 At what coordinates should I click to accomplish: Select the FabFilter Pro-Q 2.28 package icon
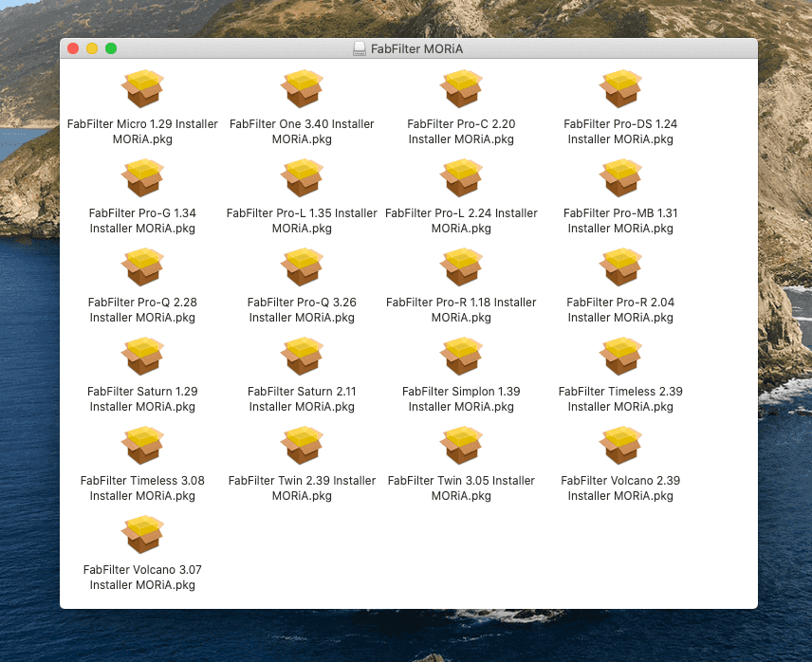coord(142,267)
